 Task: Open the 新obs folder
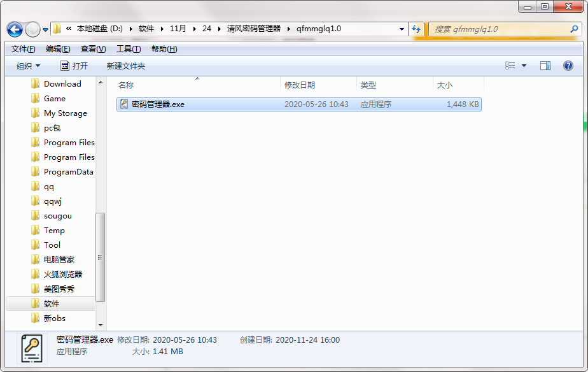click(54, 318)
